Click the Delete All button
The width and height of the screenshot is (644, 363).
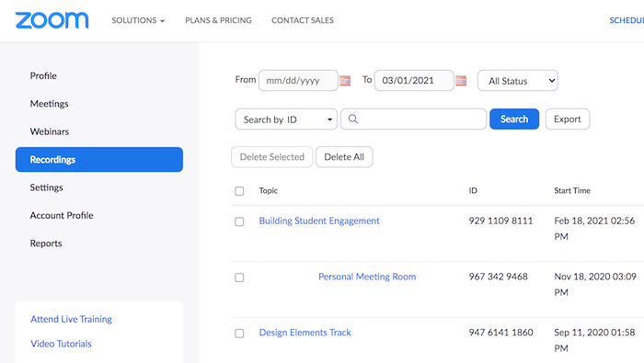[x=344, y=157]
